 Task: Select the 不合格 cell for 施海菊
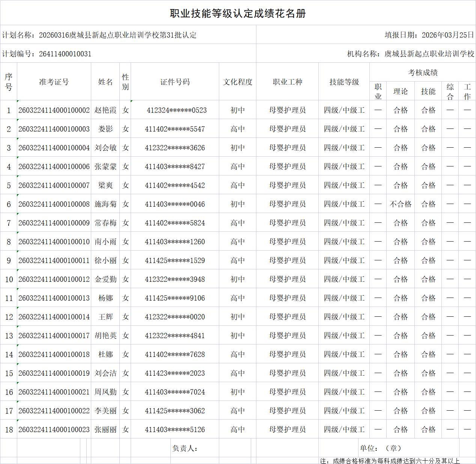pyautogui.click(x=400, y=204)
